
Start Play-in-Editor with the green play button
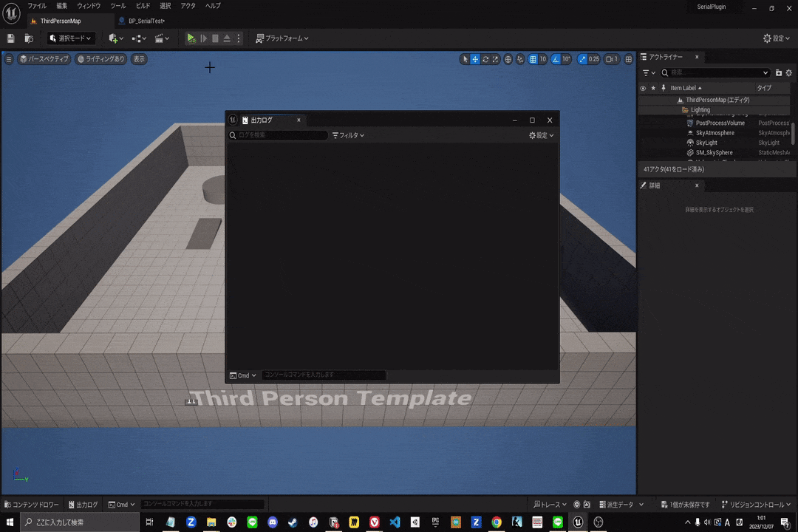click(191, 38)
